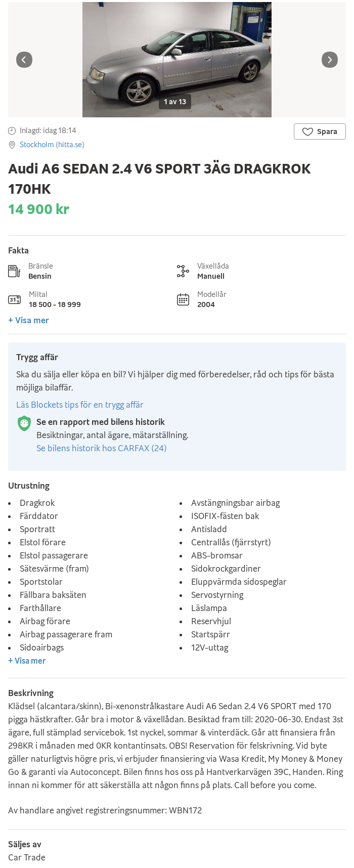Click the Spara button
This screenshot has height=868, width=354.
click(320, 132)
